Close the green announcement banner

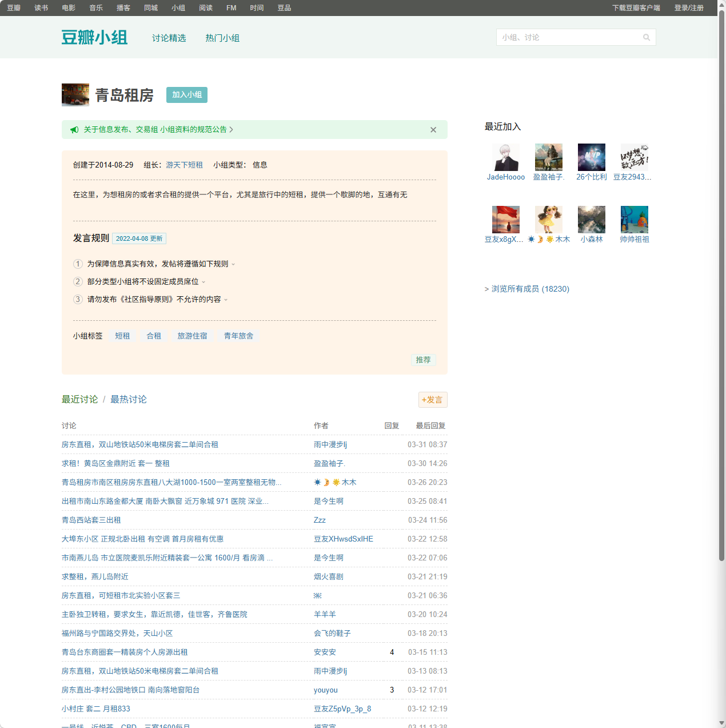tap(433, 130)
